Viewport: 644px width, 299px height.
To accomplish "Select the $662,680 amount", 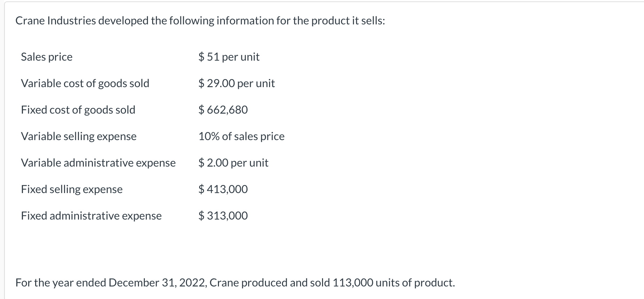I will click(223, 110).
